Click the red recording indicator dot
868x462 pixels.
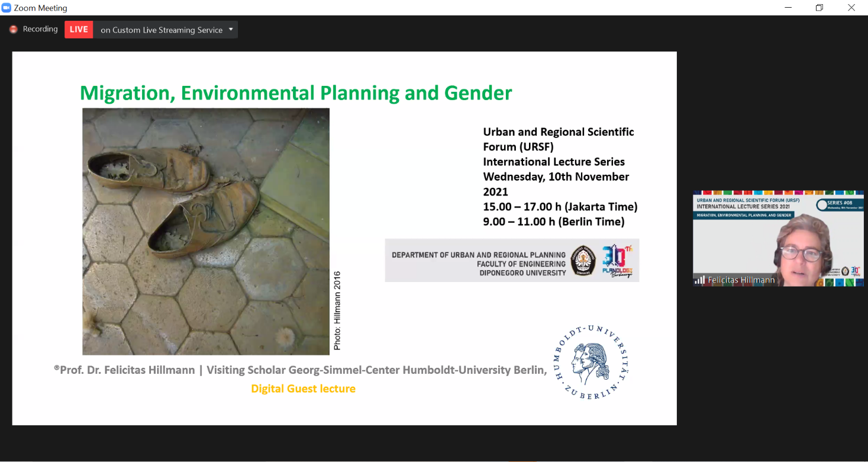point(13,29)
